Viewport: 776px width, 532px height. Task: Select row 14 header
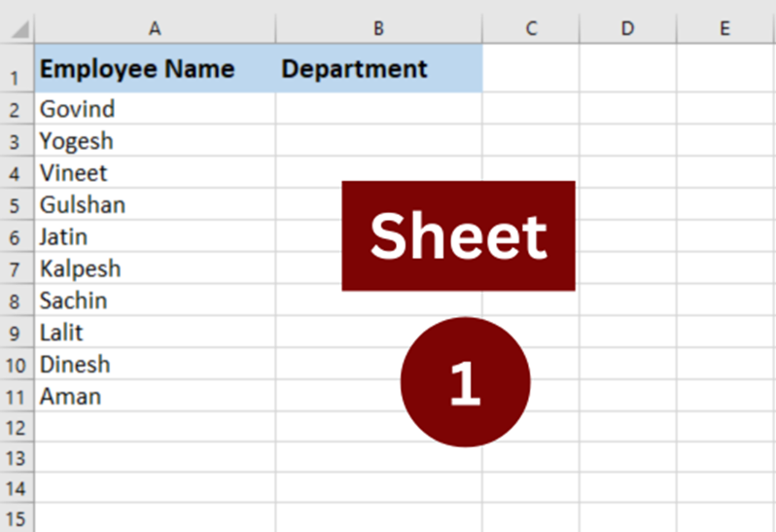[17, 488]
